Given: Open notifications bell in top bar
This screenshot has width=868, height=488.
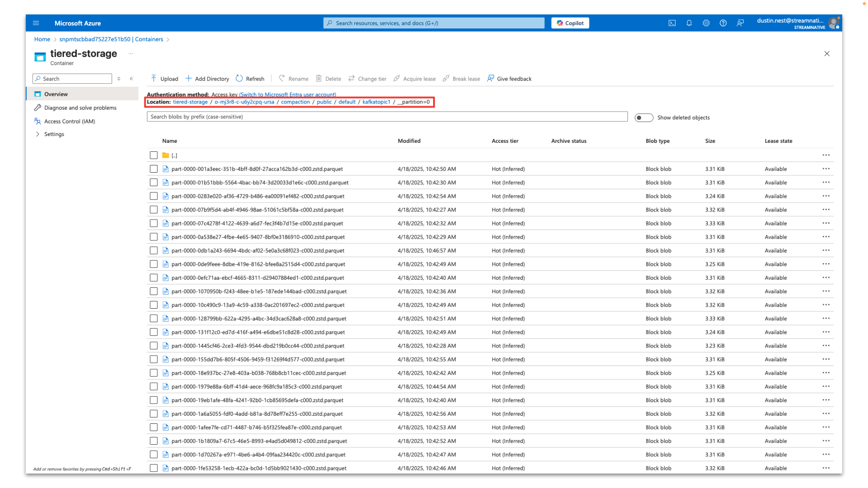Looking at the screenshot, I should tap(689, 23).
